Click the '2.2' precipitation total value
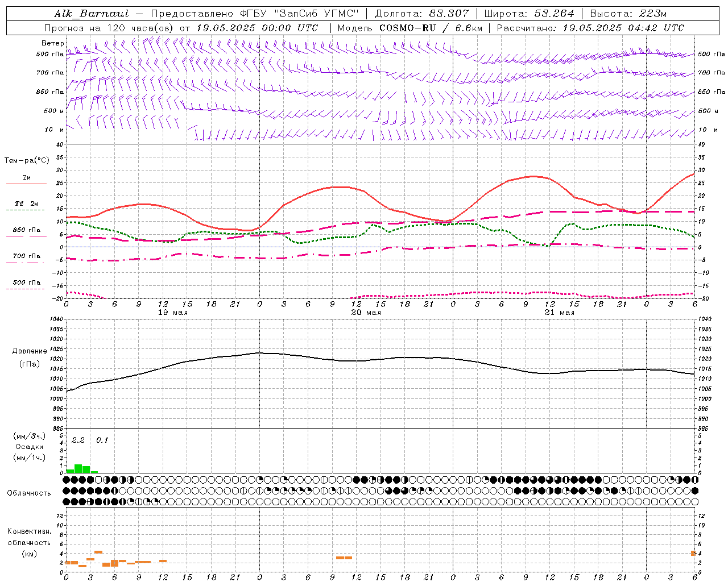The image size is (728, 582). (x=78, y=440)
